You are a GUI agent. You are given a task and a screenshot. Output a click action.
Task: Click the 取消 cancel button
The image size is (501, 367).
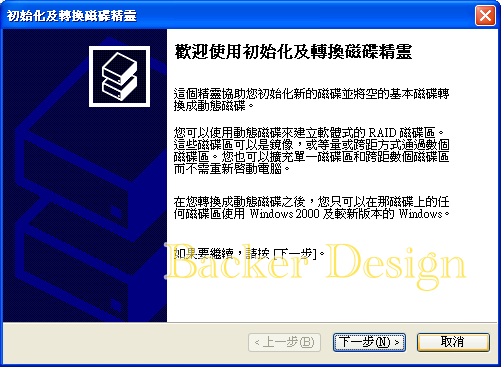click(x=453, y=342)
